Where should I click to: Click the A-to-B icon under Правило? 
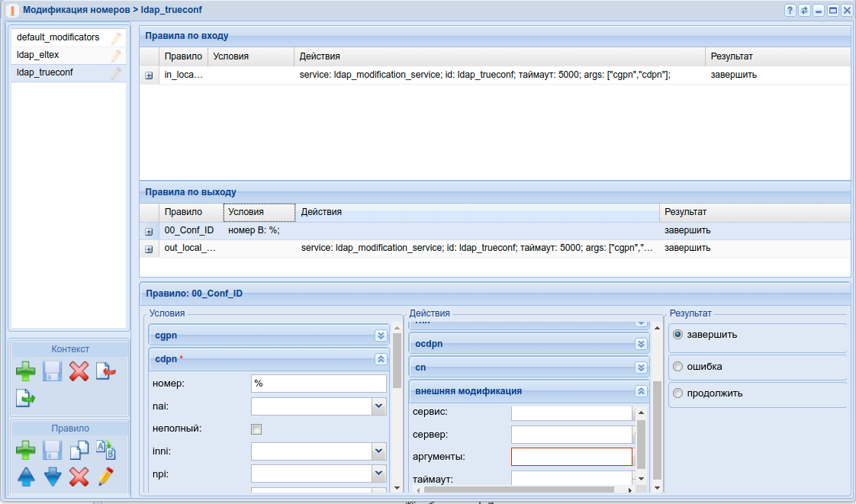[x=105, y=450]
